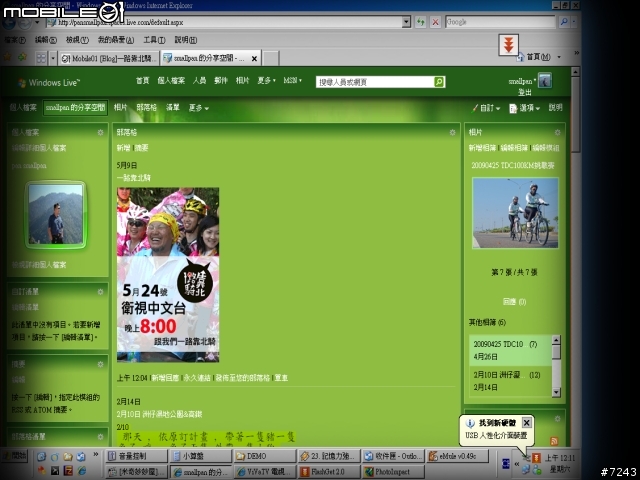Open the 檢視 menu
The width and height of the screenshot is (640, 480).
77,40
